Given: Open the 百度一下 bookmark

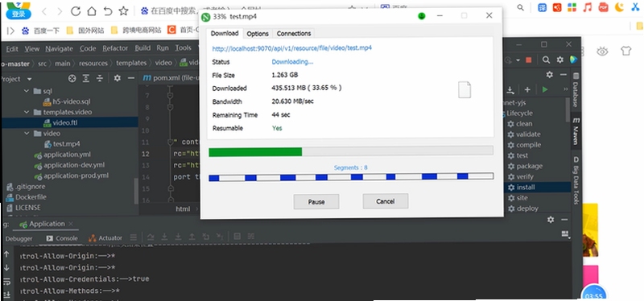Looking at the screenshot, I should [41, 31].
